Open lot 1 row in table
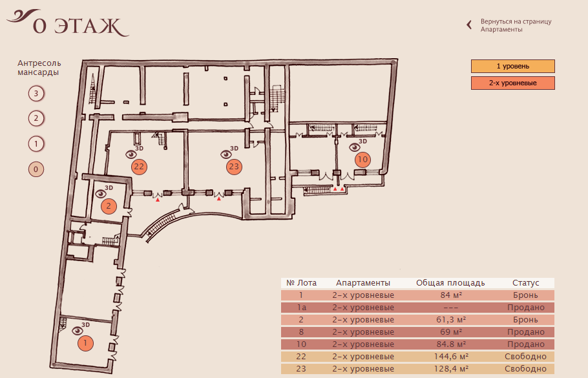 coord(417,295)
